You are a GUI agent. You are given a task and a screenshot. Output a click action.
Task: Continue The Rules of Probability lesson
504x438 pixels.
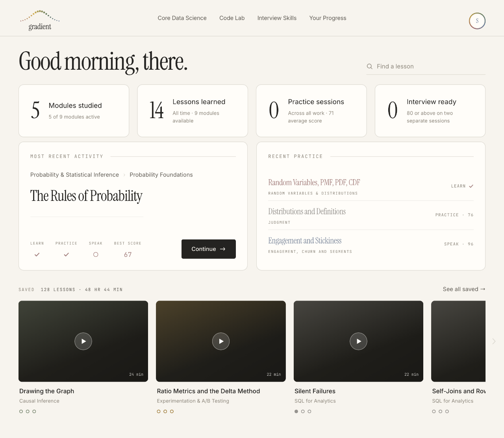coord(209,249)
